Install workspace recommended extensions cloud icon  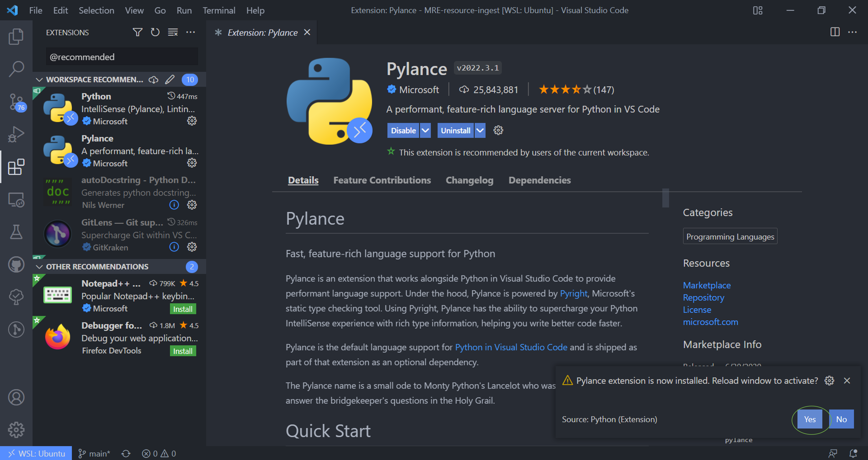[x=154, y=79]
